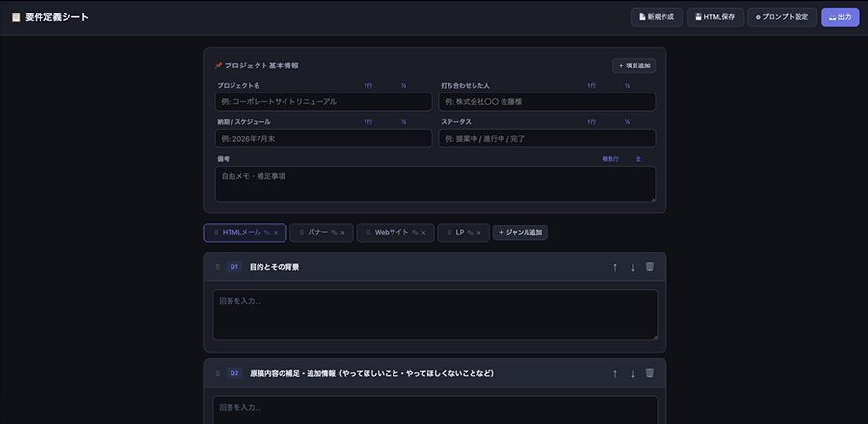Move Q2 原稿内容の補足 question down
Screen dimensions: 868x424
coord(632,373)
